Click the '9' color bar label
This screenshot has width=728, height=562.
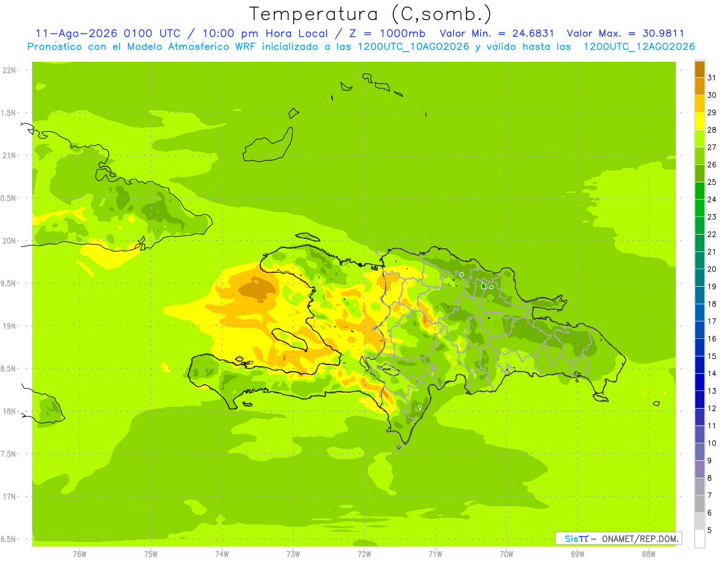click(x=709, y=461)
